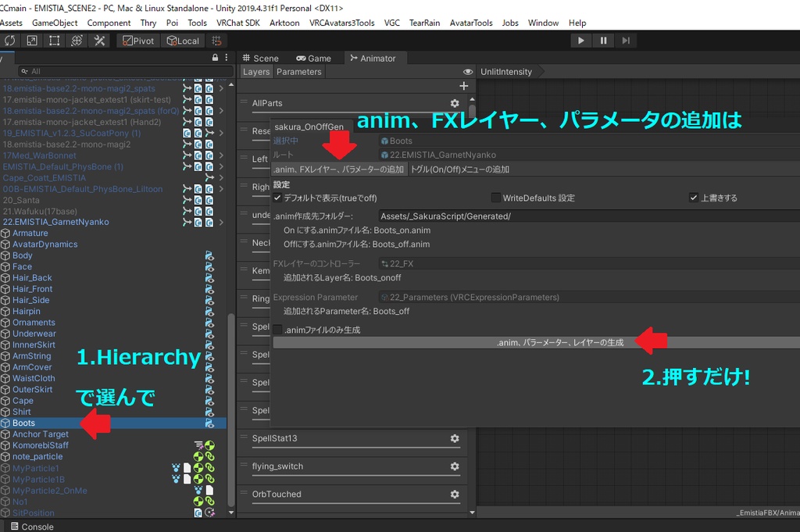Screen dimensions: 800x532
Task: Open the custom editor tools icon
Action: point(99,41)
